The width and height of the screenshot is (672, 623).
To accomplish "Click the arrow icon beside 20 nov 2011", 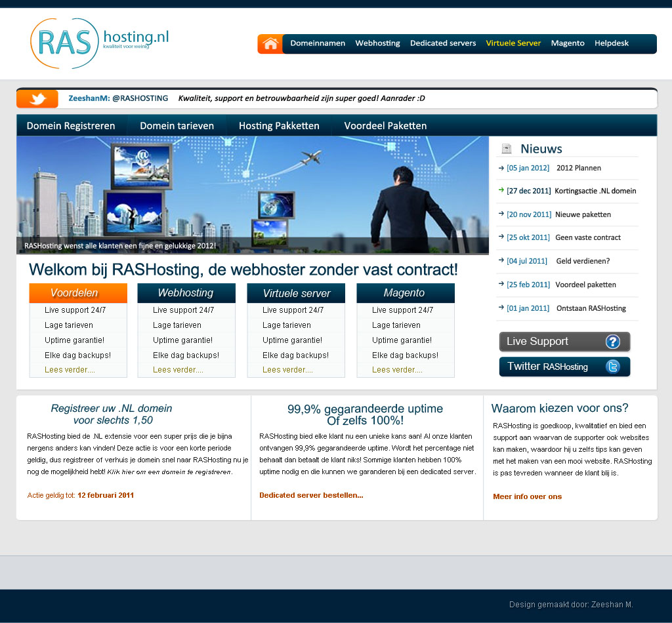I will pyautogui.click(x=501, y=214).
